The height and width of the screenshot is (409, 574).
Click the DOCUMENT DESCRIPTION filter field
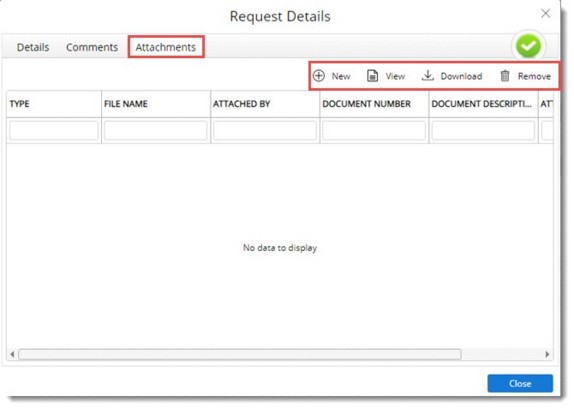(483, 131)
